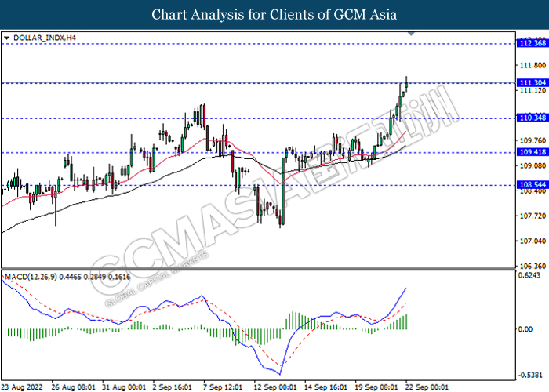The width and height of the screenshot is (549, 392).
Task: Click the Chart Analysis for Clients header title
Action: point(274,15)
